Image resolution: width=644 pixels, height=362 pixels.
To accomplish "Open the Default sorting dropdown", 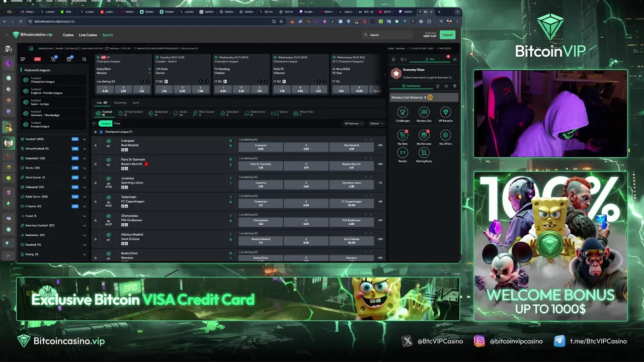I will [x=376, y=123].
